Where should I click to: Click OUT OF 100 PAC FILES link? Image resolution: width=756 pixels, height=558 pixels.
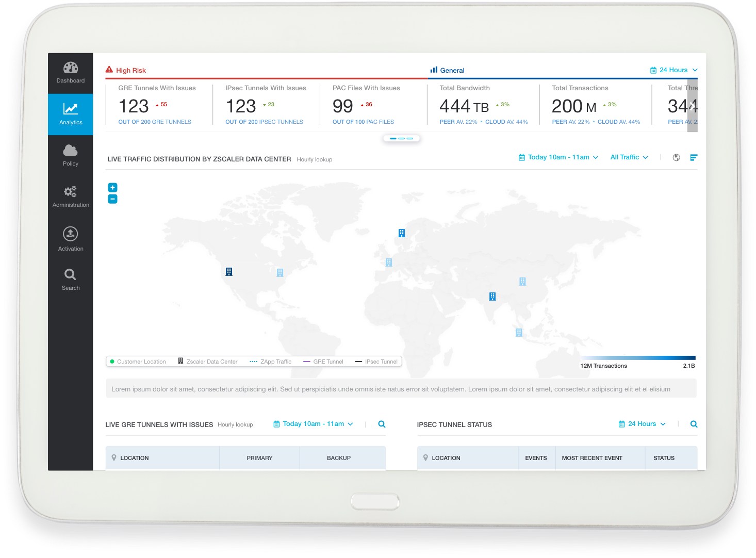point(363,122)
